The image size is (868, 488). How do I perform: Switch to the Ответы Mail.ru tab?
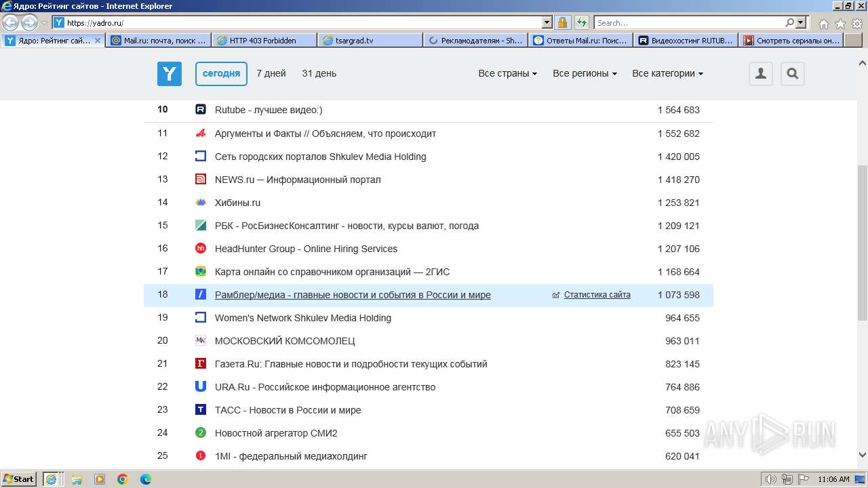pos(581,41)
